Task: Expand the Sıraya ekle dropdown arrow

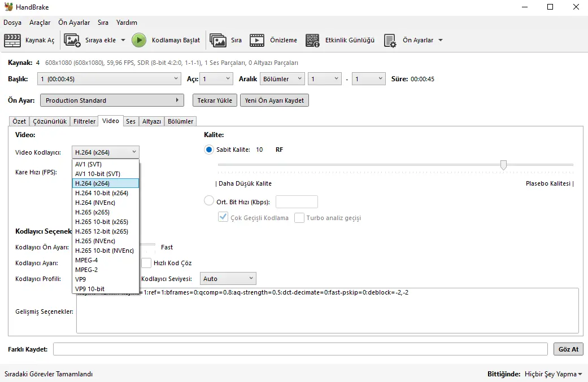Action: point(123,40)
